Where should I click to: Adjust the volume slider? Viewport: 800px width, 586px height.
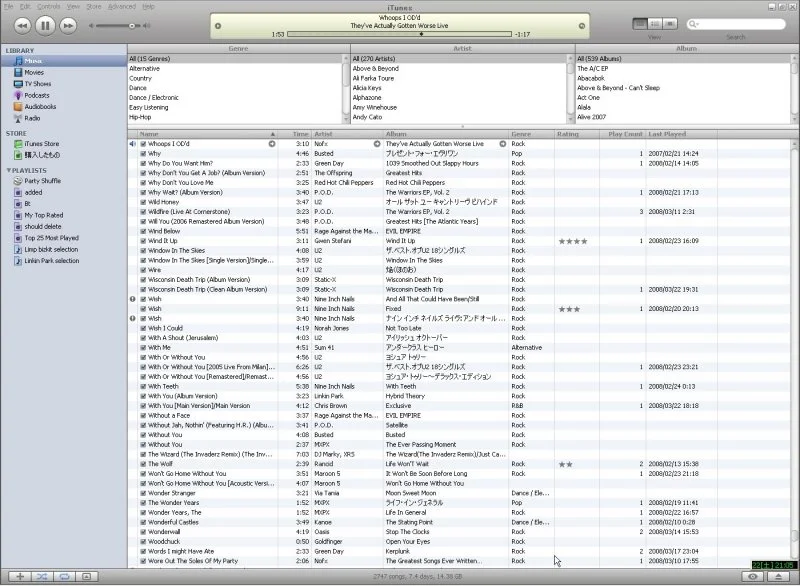[x=133, y=25]
